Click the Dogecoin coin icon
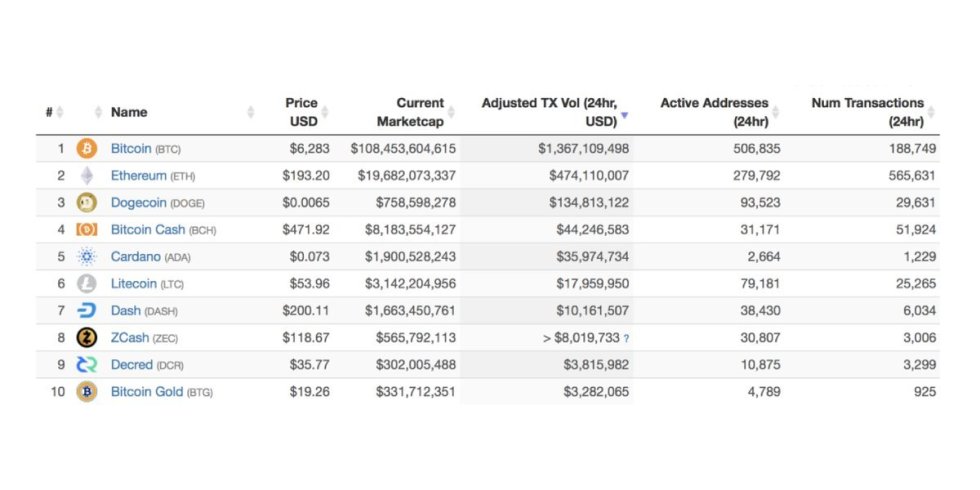 (x=87, y=203)
